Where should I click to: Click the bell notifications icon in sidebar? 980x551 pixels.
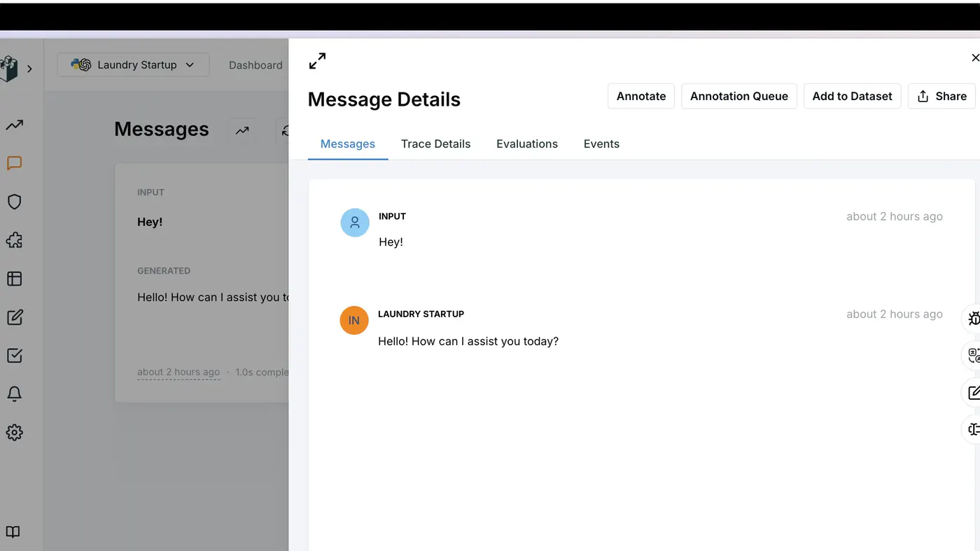[x=15, y=393]
